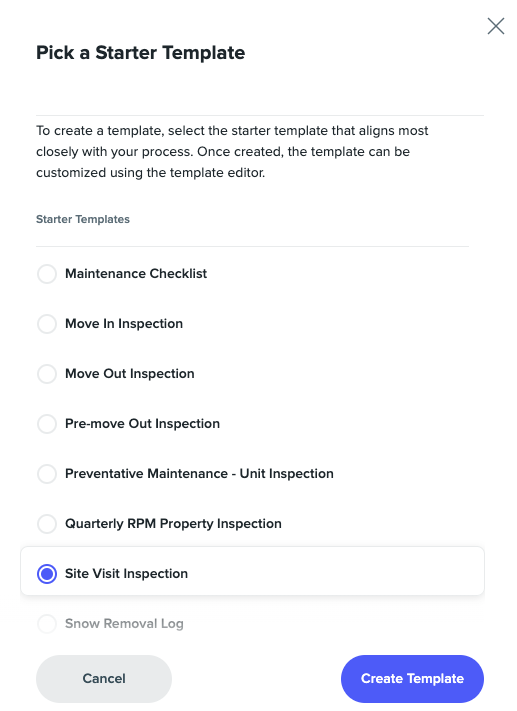Click the Preventative Maintenance - Unit Inspection label
Screen dimensions: 517x711
[x=199, y=473]
